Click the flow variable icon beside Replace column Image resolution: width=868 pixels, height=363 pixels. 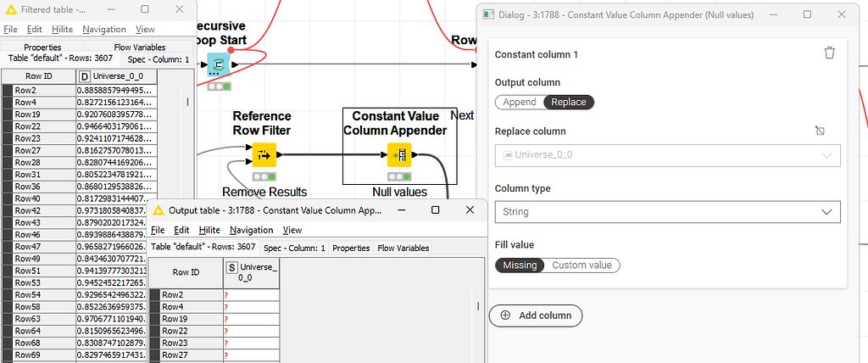(820, 131)
